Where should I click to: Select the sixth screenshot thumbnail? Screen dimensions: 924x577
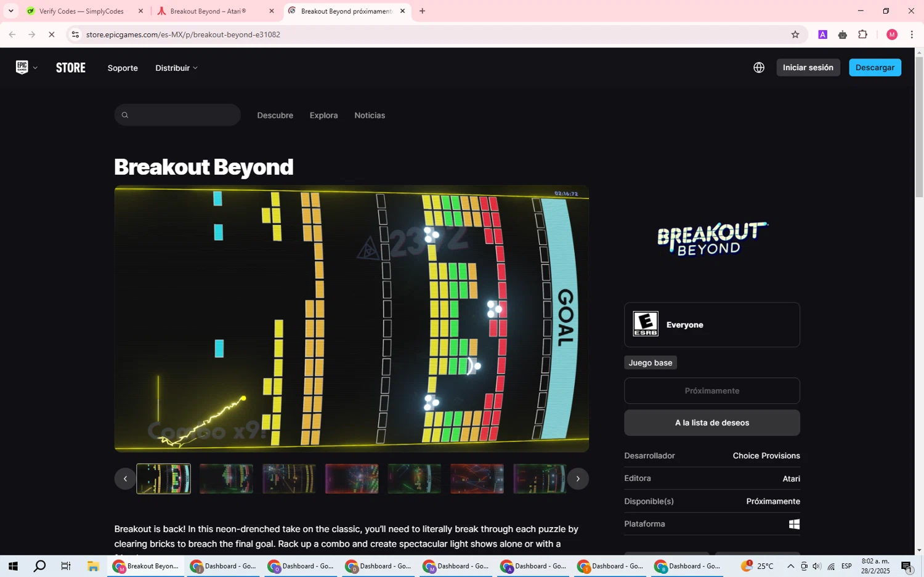pyautogui.click(x=477, y=478)
